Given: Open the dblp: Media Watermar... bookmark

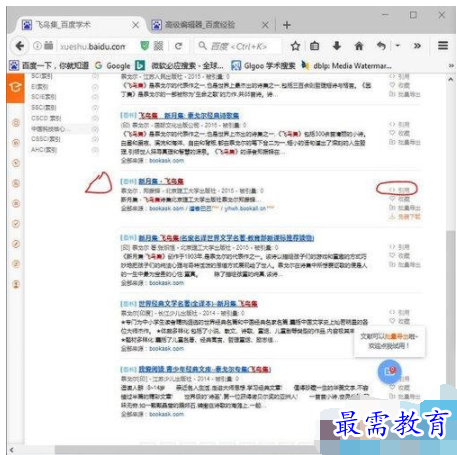Looking at the screenshot, I should [346, 66].
